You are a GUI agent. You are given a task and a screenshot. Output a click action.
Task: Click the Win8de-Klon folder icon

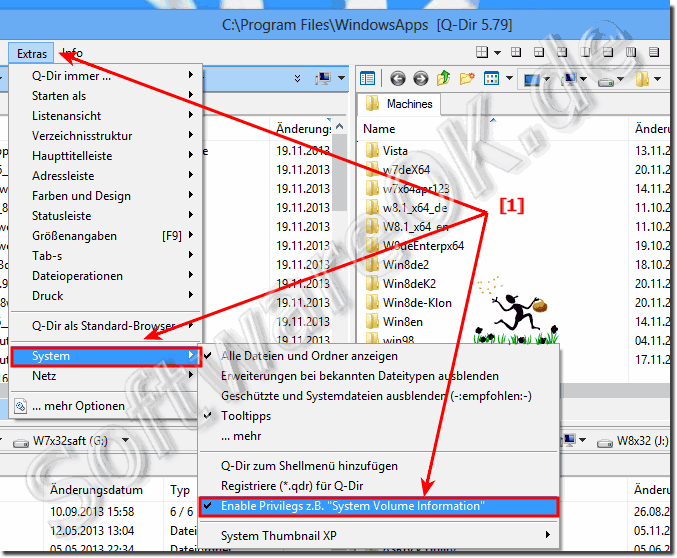point(372,303)
